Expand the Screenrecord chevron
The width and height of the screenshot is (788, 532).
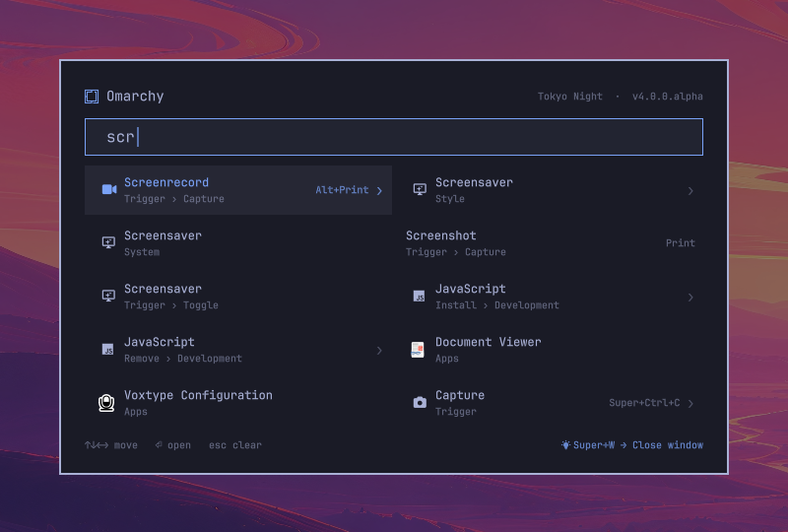coord(379,190)
